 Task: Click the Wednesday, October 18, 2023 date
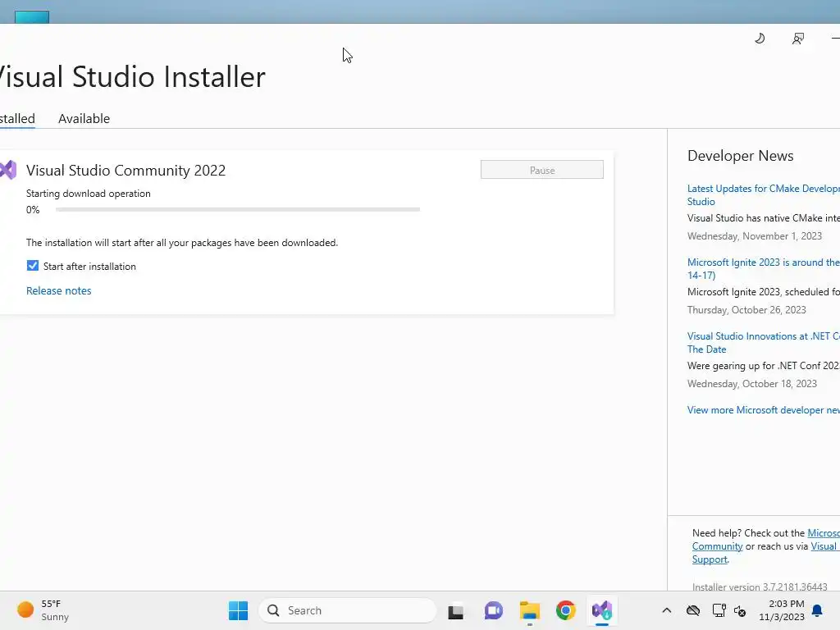[752, 384]
